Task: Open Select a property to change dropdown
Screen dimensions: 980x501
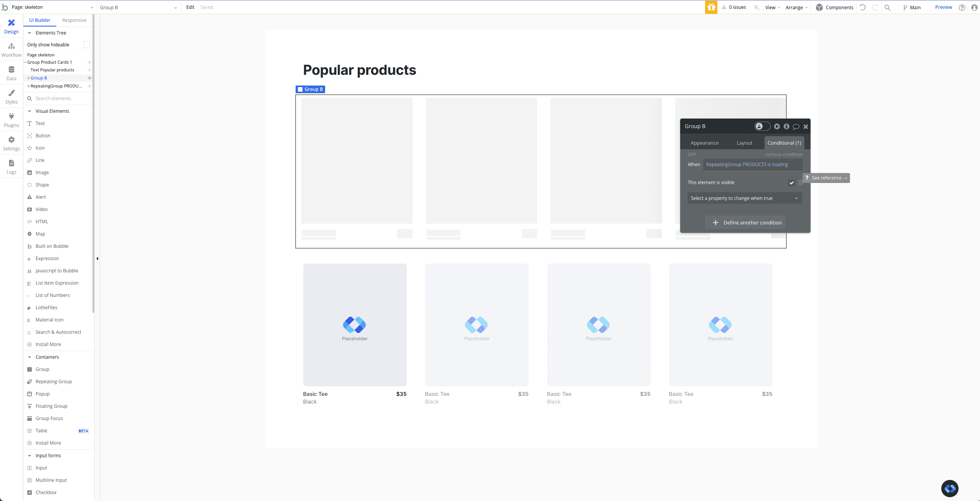Action: click(744, 198)
